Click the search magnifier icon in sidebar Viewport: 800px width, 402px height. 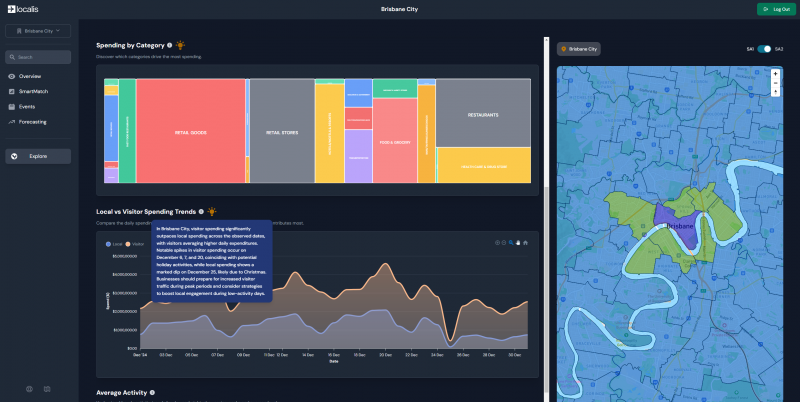pyautogui.click(x=12, y=57)
